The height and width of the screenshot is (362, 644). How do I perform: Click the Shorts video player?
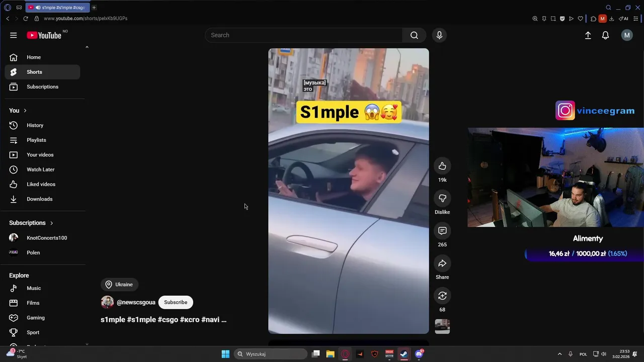tap(349, 191)
